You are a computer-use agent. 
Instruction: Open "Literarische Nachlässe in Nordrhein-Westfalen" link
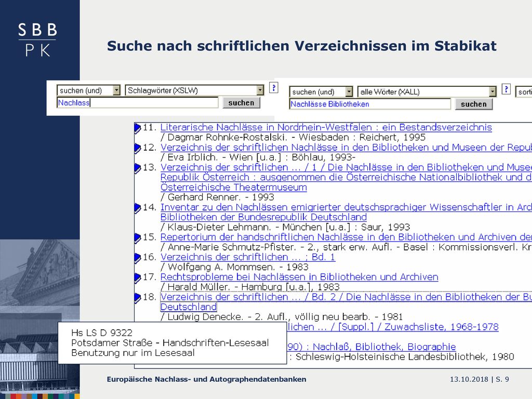click(326, 127)
